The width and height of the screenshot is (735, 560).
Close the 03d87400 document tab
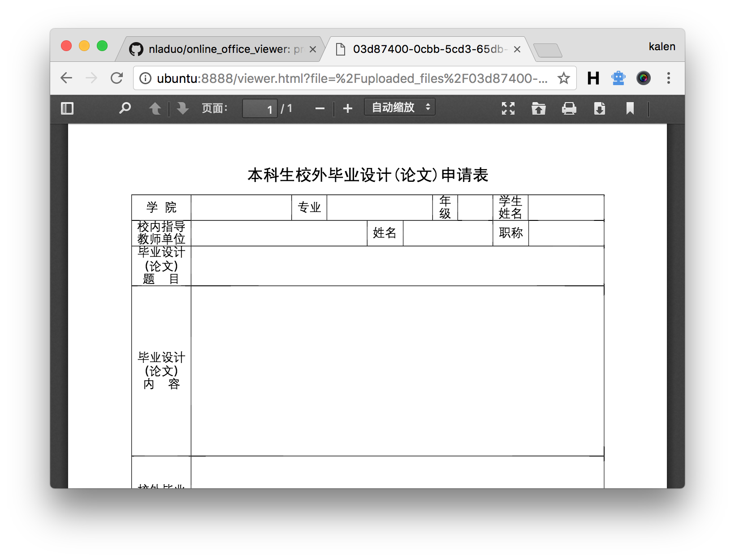pos(517,49)
